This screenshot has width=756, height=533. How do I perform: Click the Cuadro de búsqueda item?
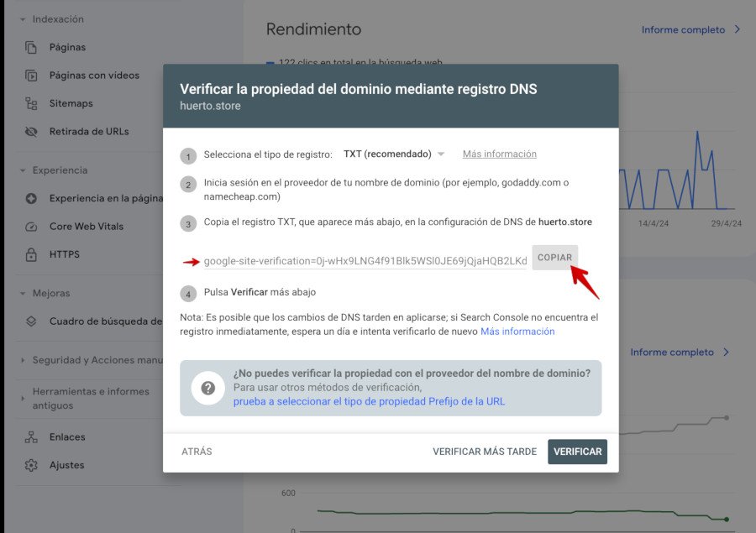(x=106, y=321)
